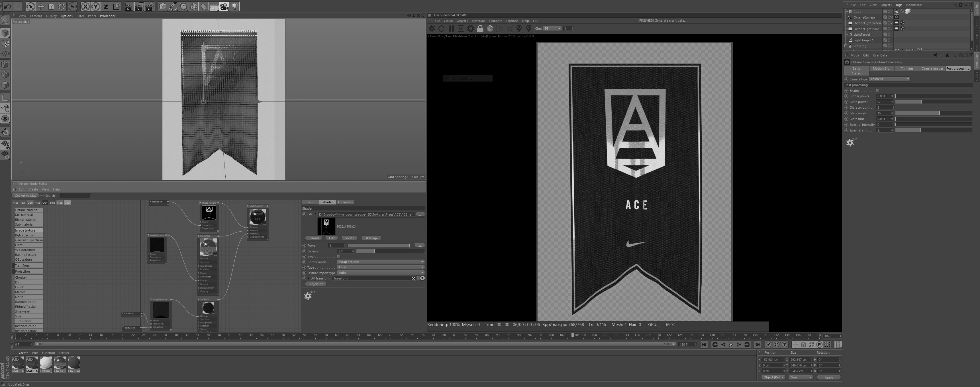980x387 pixels.
Task: Click Reload image button
Action: tap(313, 238)
